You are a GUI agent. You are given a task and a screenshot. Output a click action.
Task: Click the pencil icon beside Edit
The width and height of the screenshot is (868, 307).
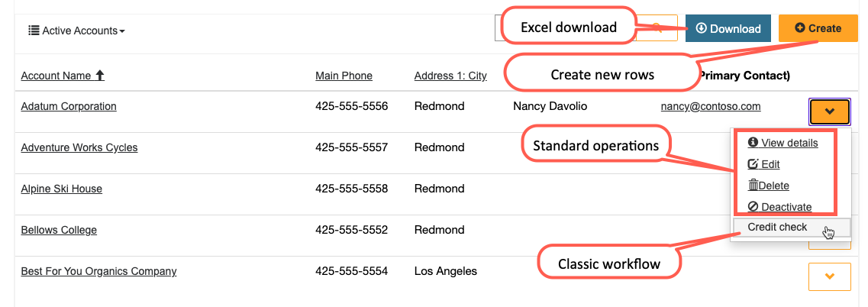pos(752,164)
